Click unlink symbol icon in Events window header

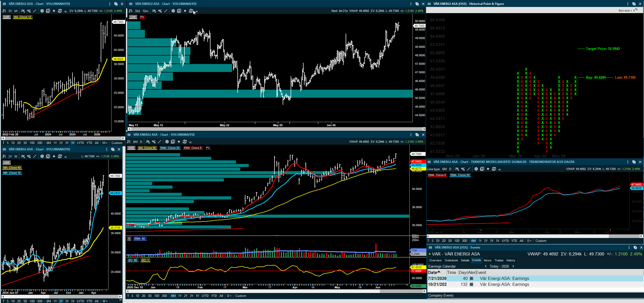point(635,247)
